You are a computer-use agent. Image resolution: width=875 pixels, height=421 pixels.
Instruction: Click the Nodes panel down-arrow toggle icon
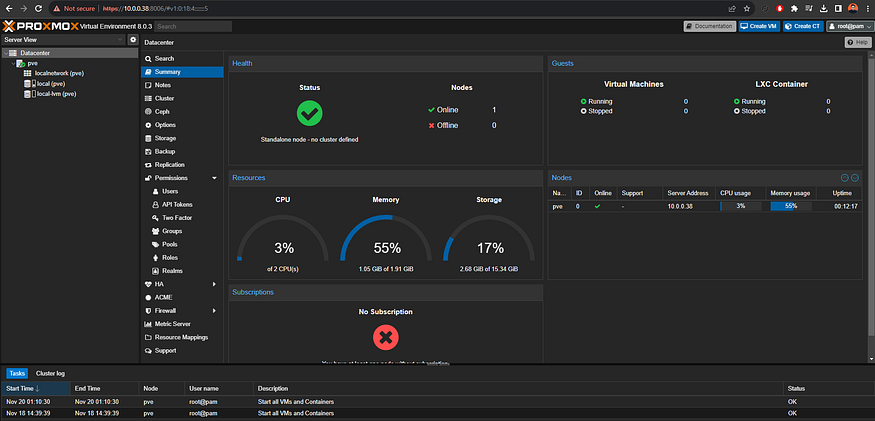tap(855, 178)
